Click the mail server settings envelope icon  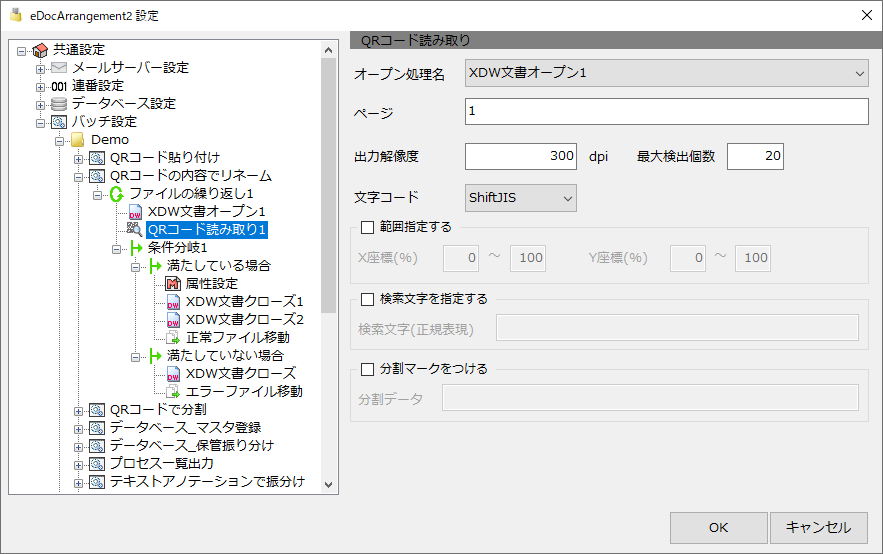click(59, 68)
